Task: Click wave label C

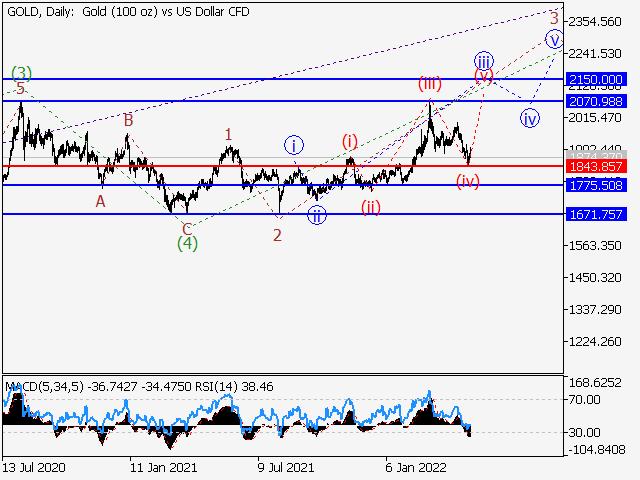Action: coord(187,229)
